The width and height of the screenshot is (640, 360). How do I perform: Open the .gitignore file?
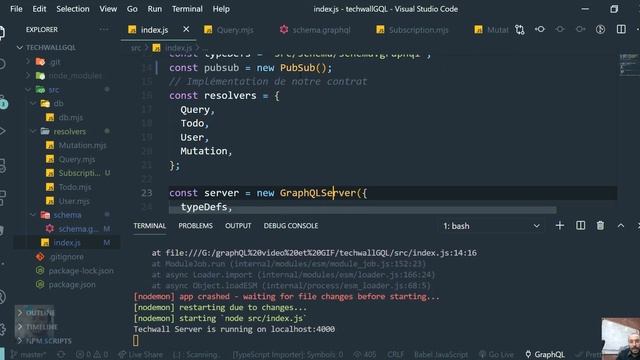(67, 257)
